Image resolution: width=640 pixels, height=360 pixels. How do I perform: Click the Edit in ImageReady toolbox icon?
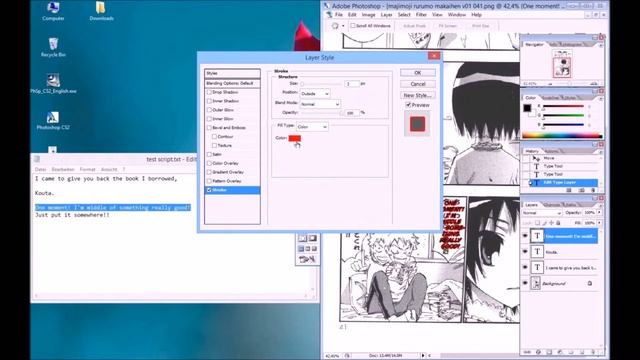(307, 259)
